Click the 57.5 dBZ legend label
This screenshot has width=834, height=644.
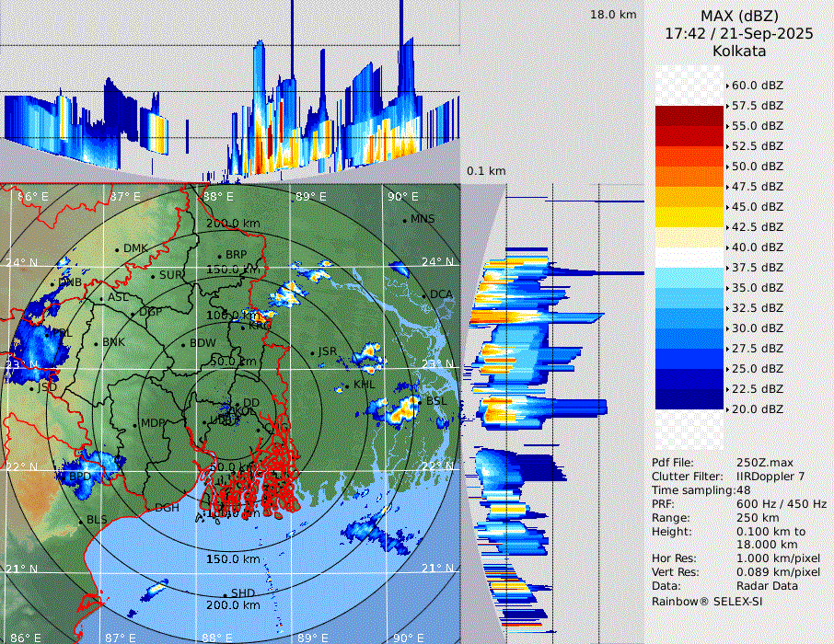pos(757,106)
